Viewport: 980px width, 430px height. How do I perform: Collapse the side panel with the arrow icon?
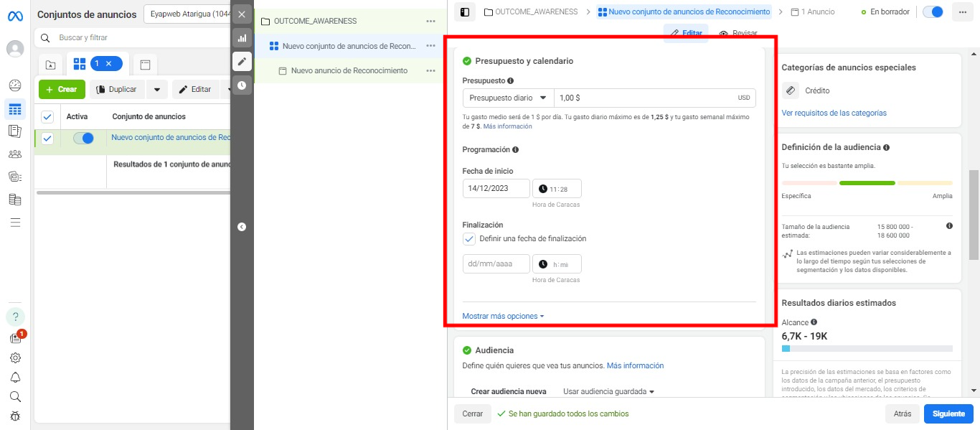tap(242, 227)
